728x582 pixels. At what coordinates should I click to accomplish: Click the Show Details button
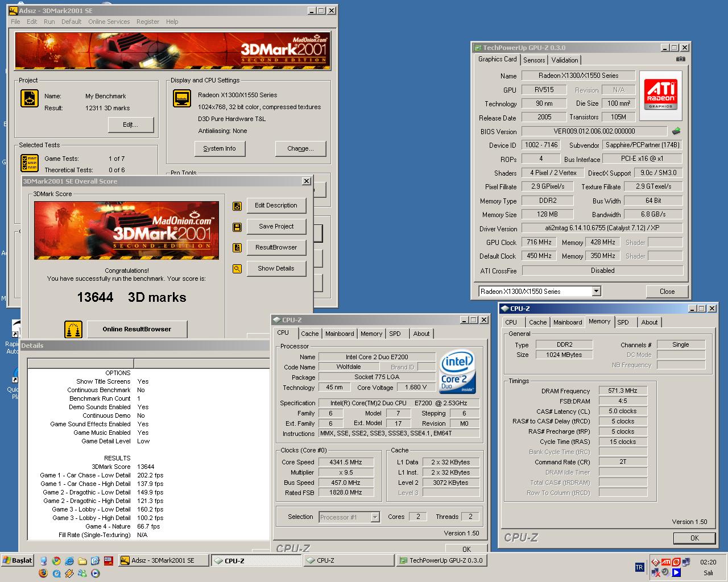click(276, 268)
